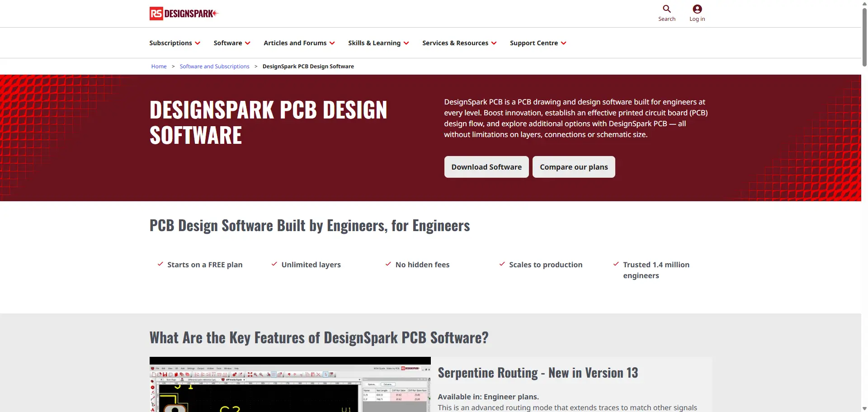This screenshot has height=412, width=868.
Task: Click the 'DesignSpark PCB Design Software' breadcrumb text
Action: click(308, 66)
